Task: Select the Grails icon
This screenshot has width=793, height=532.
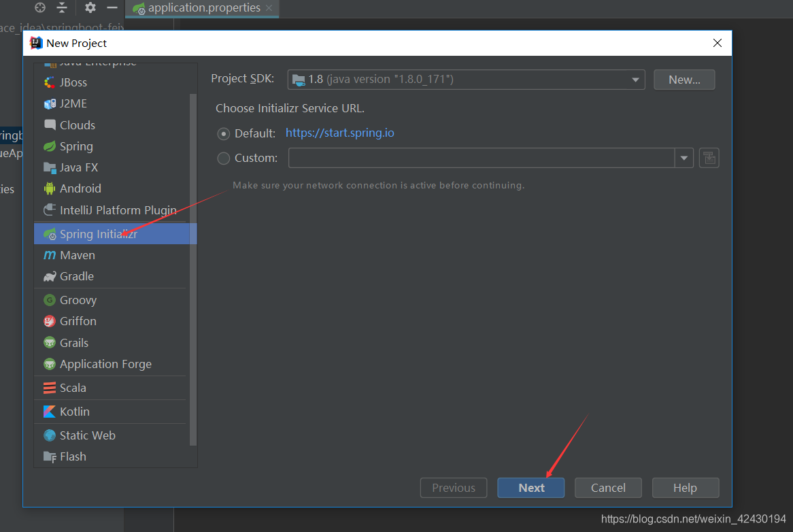Action: 50,343
